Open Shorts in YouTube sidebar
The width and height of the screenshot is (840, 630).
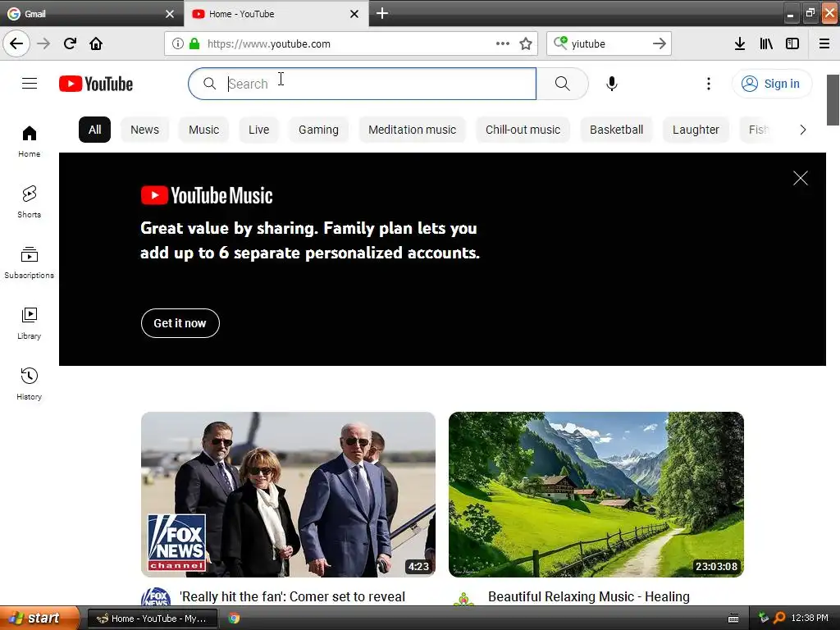[x=29, y=202]
